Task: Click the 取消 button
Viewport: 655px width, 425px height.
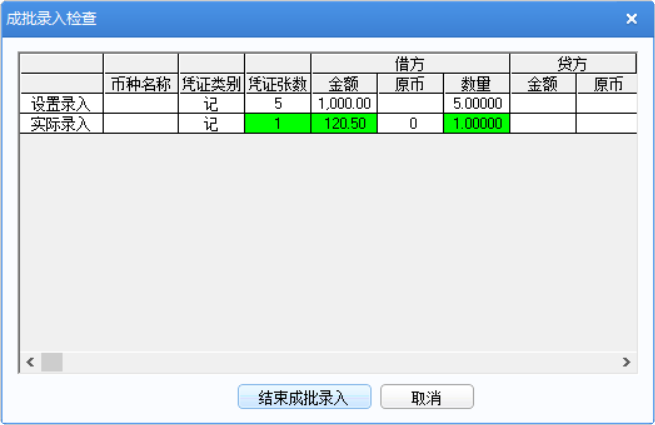Action: 427,397
